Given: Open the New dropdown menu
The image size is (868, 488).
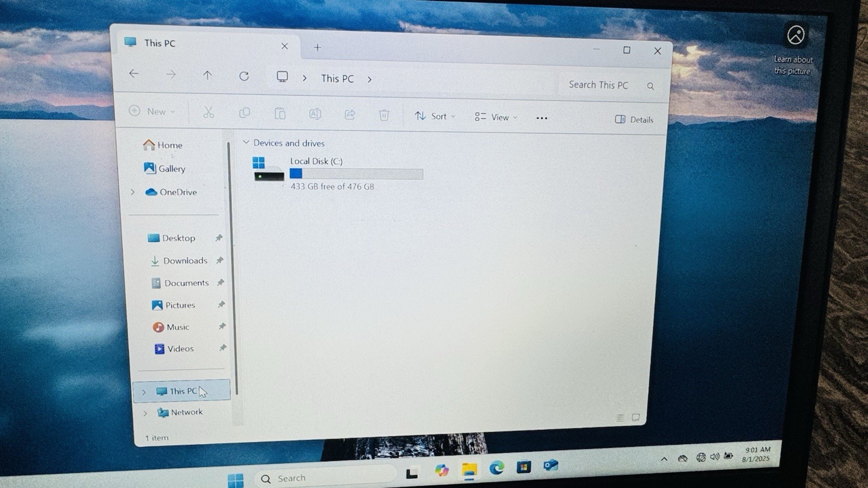Looking at the screenshot, I should click(x=152, y=111).
